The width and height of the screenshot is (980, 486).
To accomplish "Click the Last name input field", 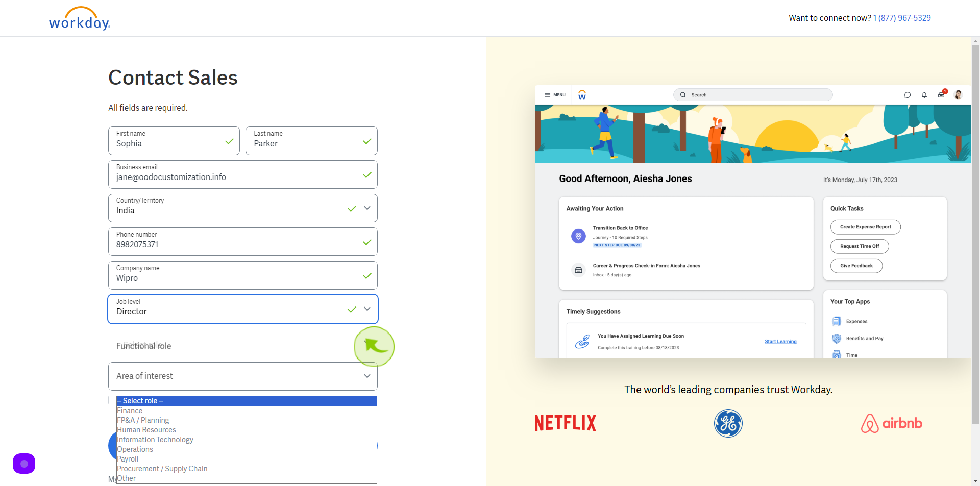I will point(311,141).
